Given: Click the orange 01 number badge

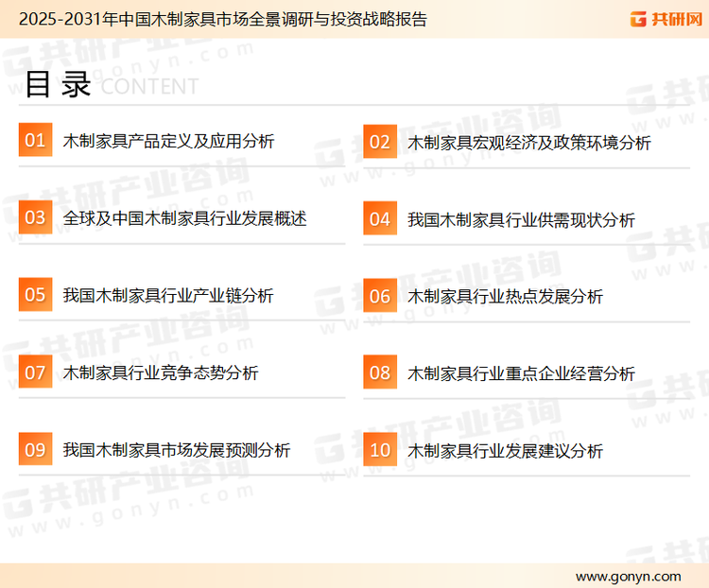Looking at the screenshot, I should (x=35, y=140).
